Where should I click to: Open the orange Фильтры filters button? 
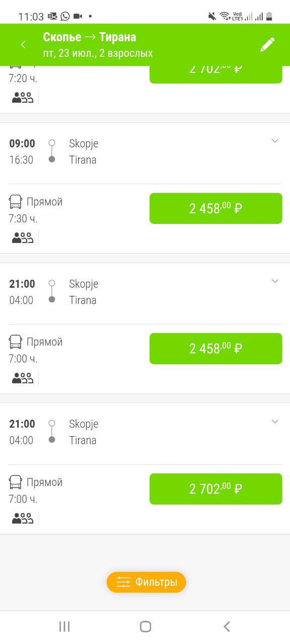(147, 582)
